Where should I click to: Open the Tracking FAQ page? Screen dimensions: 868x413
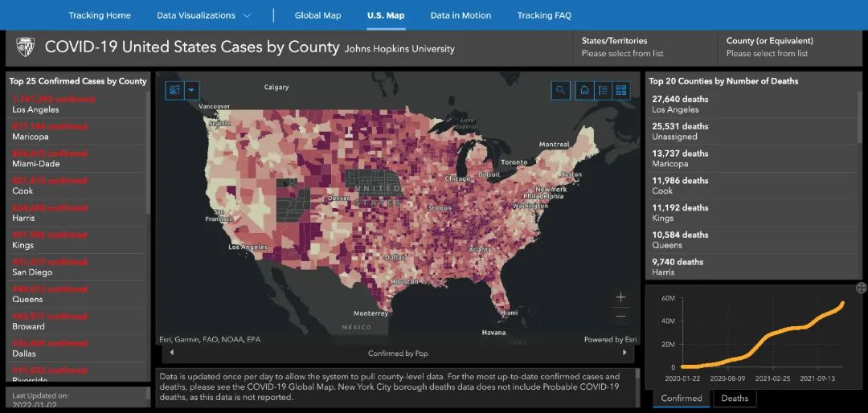544,15
